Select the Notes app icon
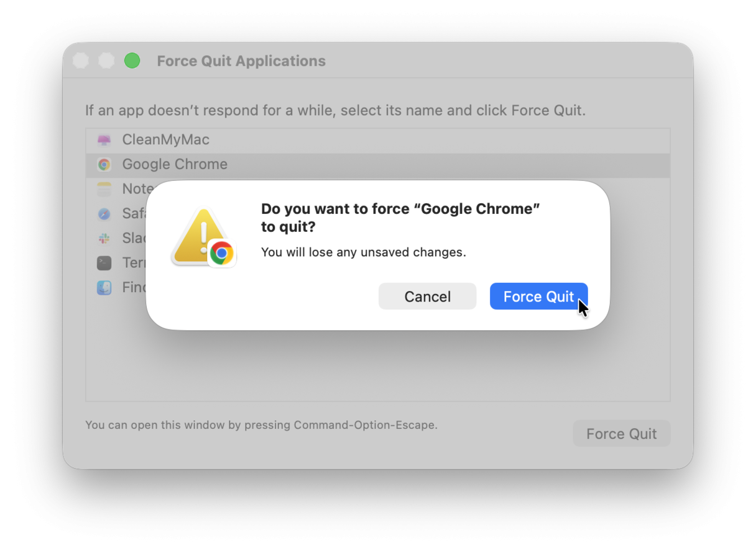The image size is (756, 552). (104, 188)
